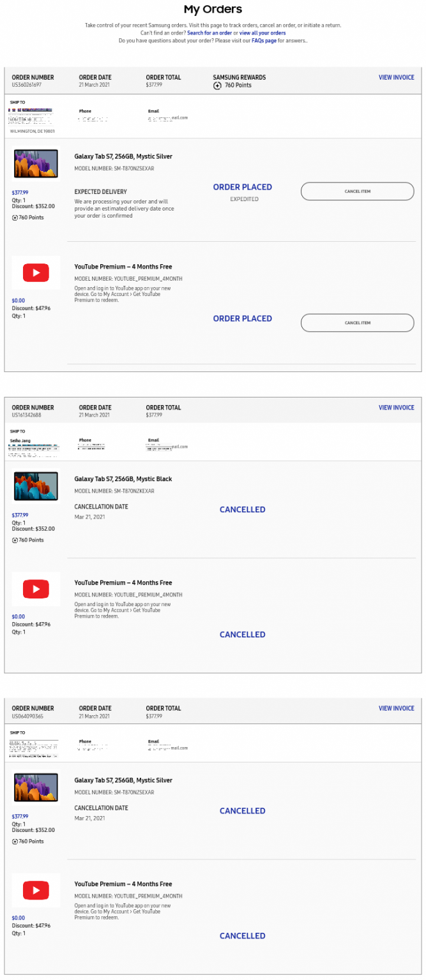Click the YouTube logo in order US360261697

click(36, 273)
